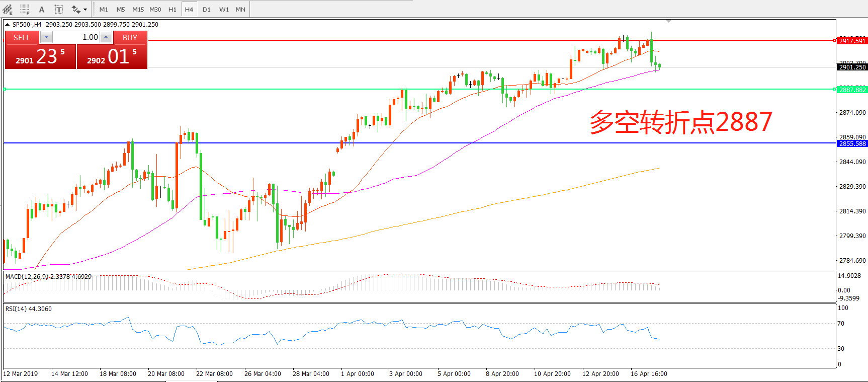The image size is (868, 382).
Task: Increase lot volume with up arrow
Action: tap(106, 37)
